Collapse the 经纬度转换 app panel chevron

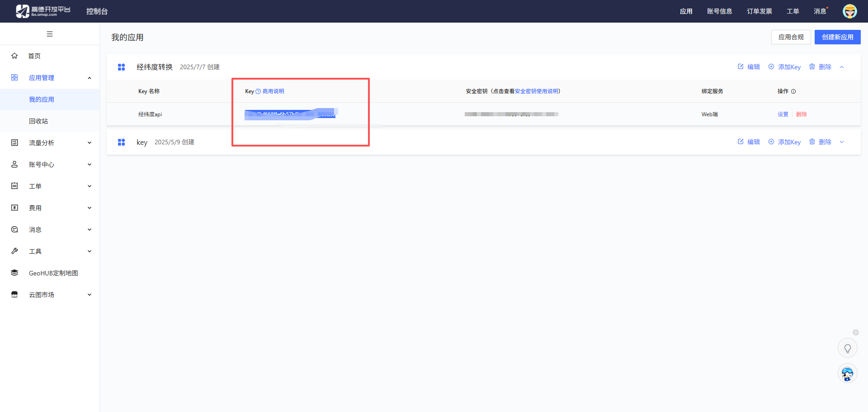(842, 67)
